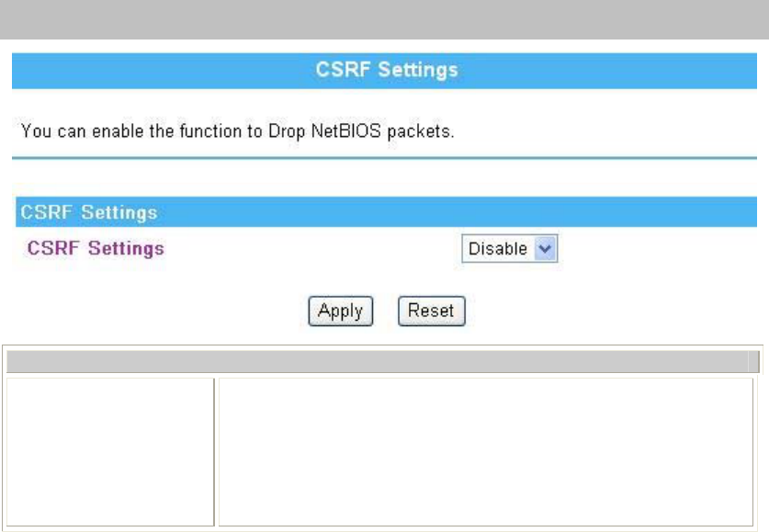The height and width of the screenshot is (532, 769).
Task: Select the CSRF Settings Disable combo box
Action: click(510, 249)
